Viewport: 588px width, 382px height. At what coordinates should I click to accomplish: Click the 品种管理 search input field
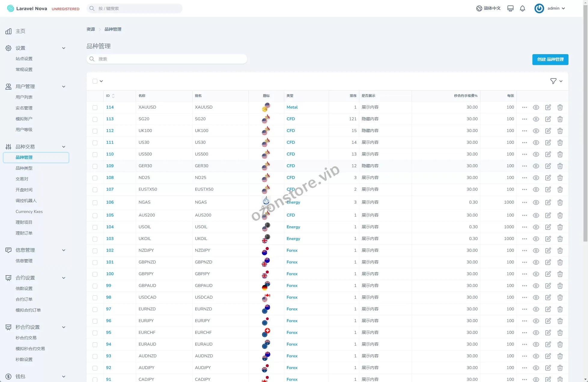[x=167, y=59]
